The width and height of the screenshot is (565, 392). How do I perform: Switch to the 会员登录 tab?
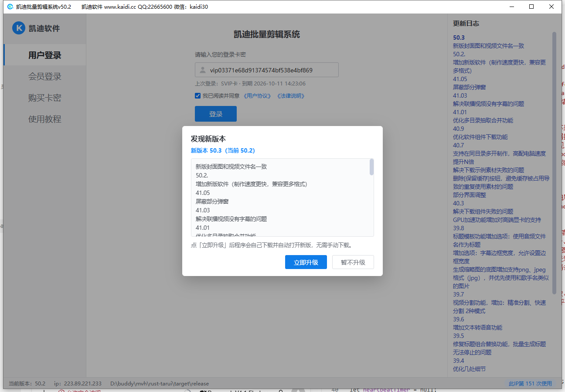coord(44,76)
